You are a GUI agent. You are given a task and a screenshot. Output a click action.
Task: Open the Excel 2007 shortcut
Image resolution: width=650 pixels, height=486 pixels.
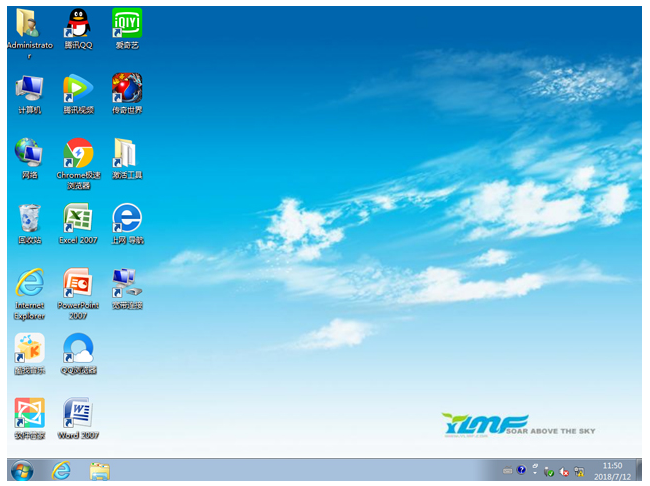pos(77,219)
